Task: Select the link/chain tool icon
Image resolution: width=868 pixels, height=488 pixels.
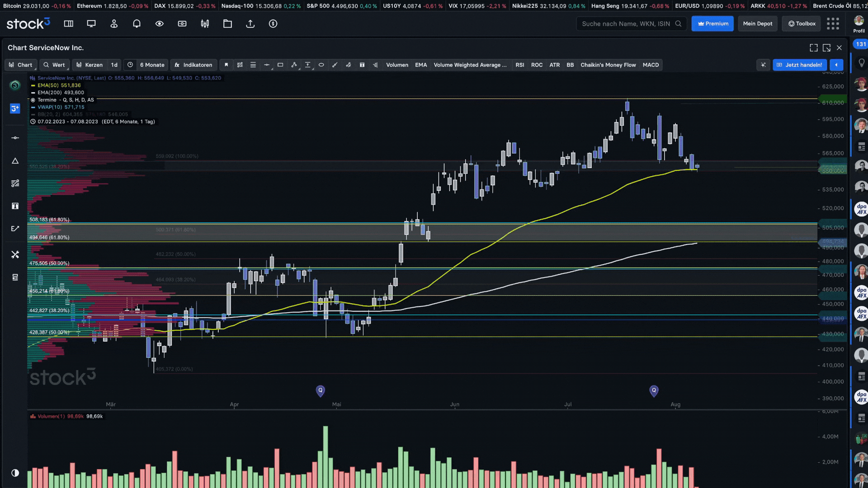Action: click(349, 65)
